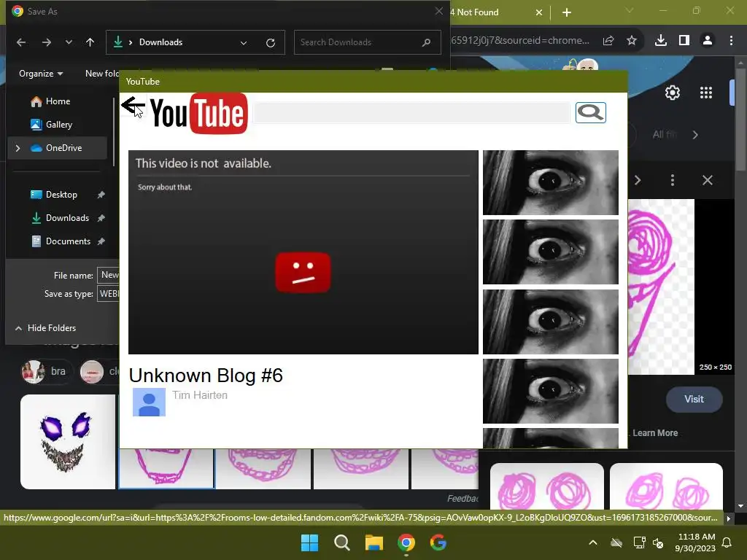Close the Google image preview panel
Viewport: 747px width, 560px height.
pos(708,180)
